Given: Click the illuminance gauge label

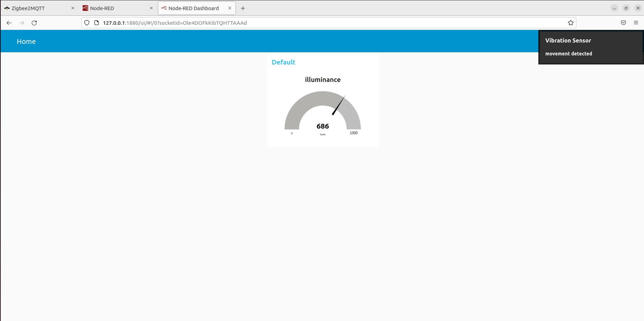Looking at the screenshot, I should [x=323, y=80].
